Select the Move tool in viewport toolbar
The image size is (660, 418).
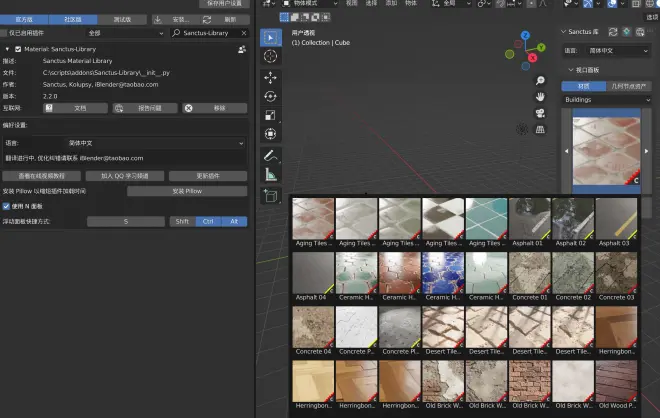pos(271,76)
